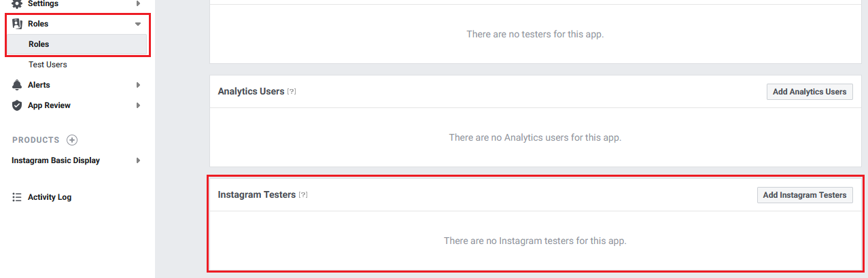The width and height of the screenshot is (868, 278).
Task: Expand the Settings menu arrow
Action: pos(138,3)
